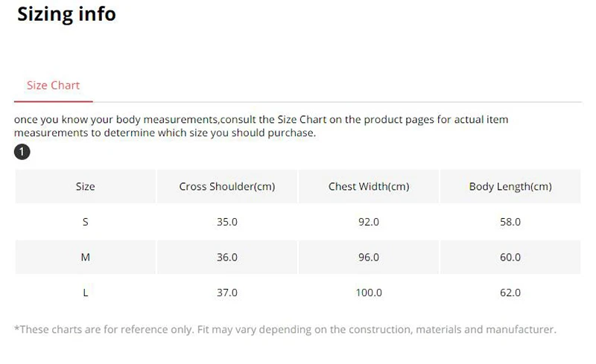Click the Body Length(cm) column header

(510, 187)
